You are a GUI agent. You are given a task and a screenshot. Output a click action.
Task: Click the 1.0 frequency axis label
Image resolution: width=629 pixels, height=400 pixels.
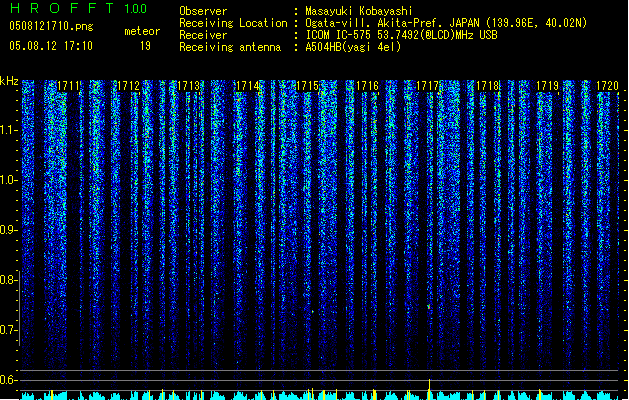pyautogui.click(x=8, y=180)
